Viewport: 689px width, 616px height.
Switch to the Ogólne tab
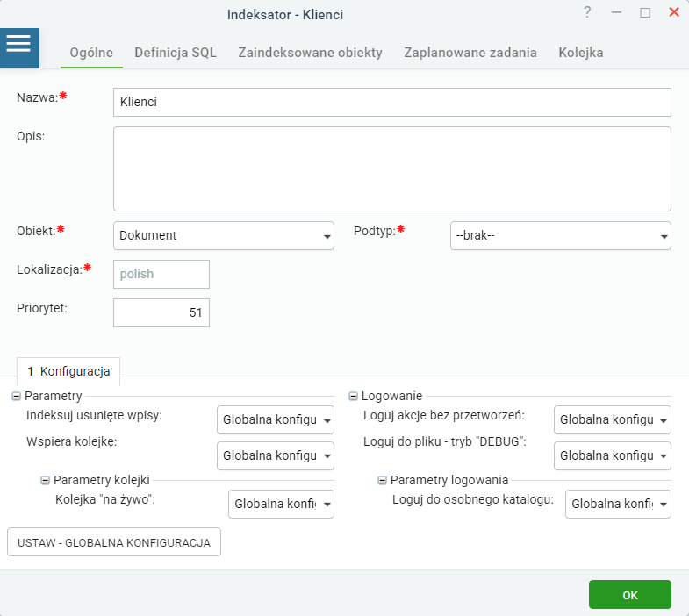click(91, 53)
